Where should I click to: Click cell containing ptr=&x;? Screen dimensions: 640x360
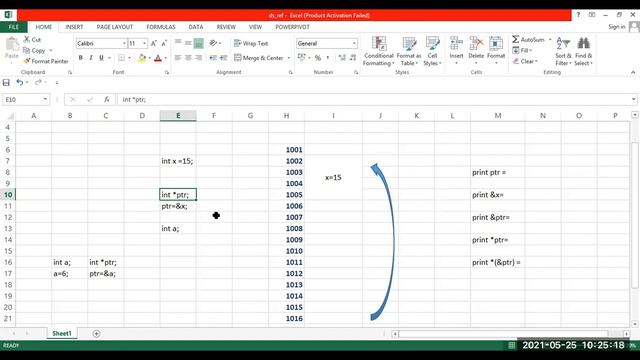pyautogui.click(x=178, y=206)
